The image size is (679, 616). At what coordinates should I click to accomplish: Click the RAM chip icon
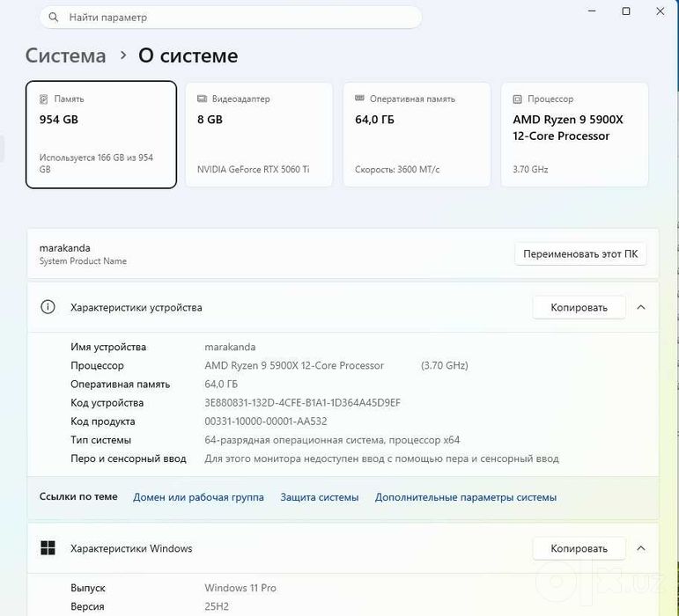359,99
